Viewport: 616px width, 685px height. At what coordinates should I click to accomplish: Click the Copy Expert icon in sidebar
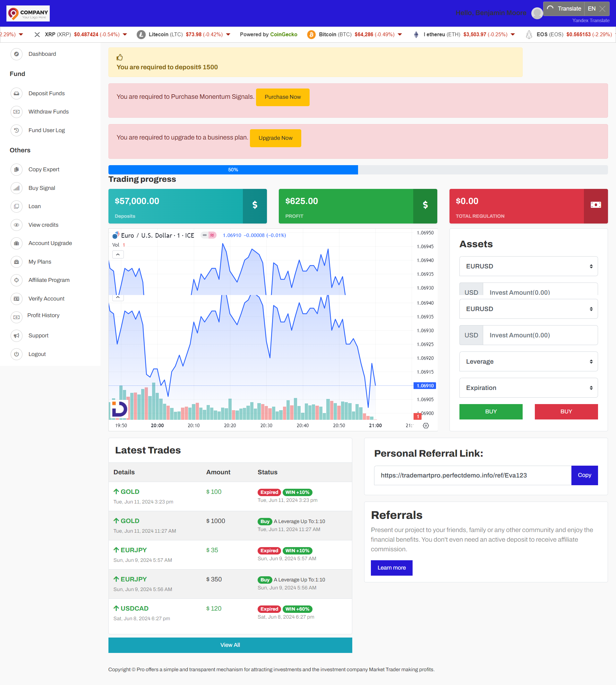coord(16,169)
